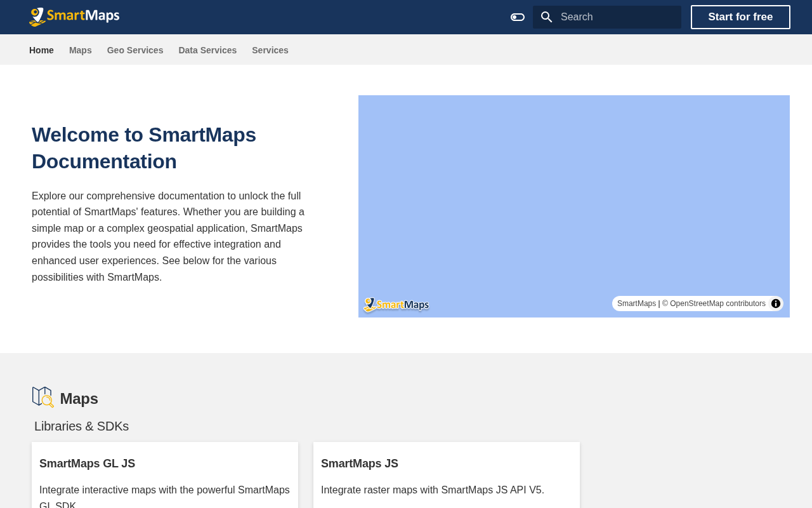Screen dimensions: 812x508
Task: Click the magnifier search icon
Action: click(546, 17)
